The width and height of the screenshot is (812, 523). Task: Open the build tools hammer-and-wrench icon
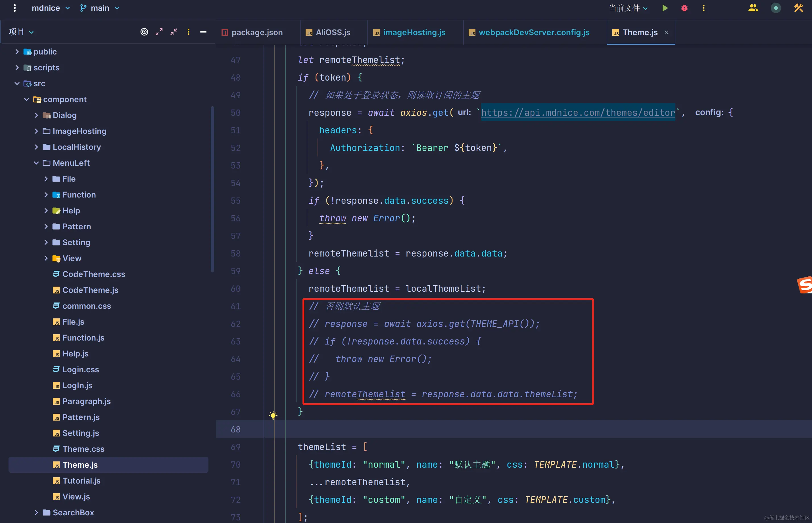(x=798, y=8)
